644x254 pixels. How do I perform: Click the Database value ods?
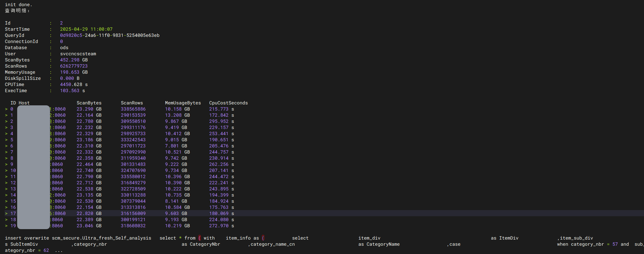coord(64,48)
